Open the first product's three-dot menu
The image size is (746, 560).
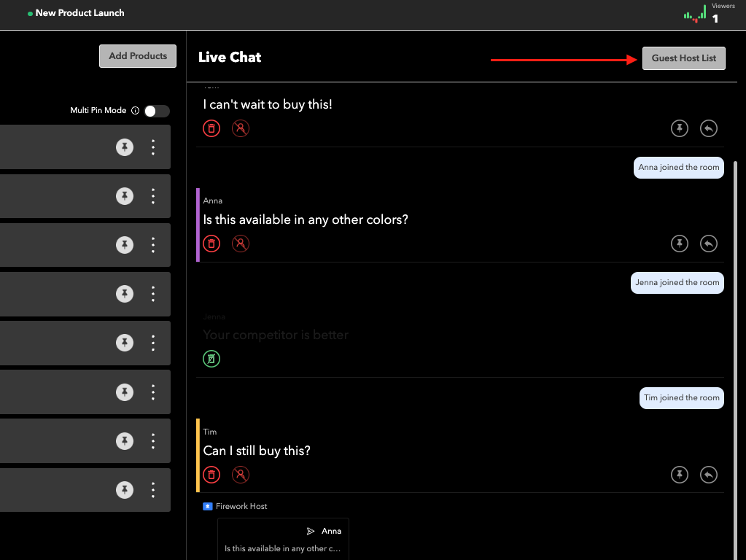[153, 147]
